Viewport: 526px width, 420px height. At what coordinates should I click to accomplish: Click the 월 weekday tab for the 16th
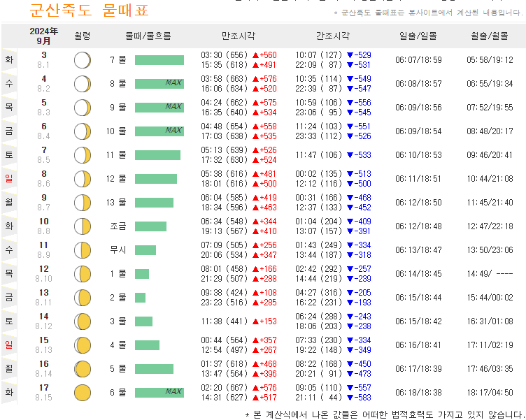tap(9, 368)
